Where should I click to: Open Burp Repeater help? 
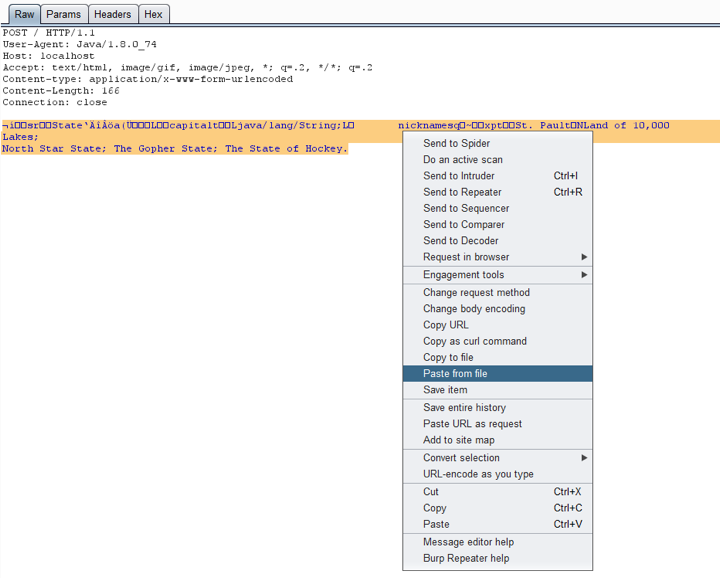tap(465, 559)
